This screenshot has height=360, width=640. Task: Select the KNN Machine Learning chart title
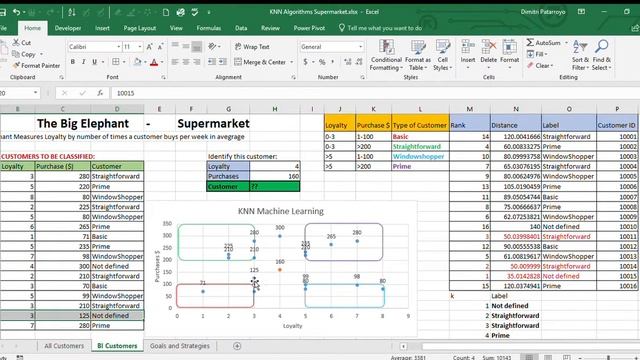click(x=281, y=211)
